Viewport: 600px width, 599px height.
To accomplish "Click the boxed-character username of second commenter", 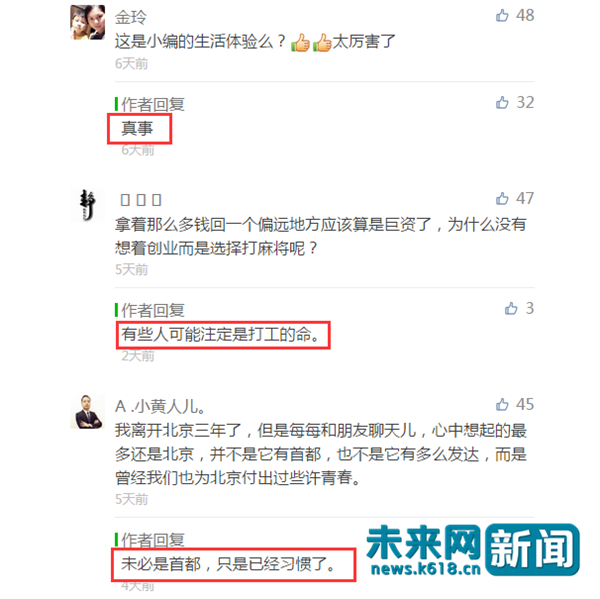I will tap(141, 200).
